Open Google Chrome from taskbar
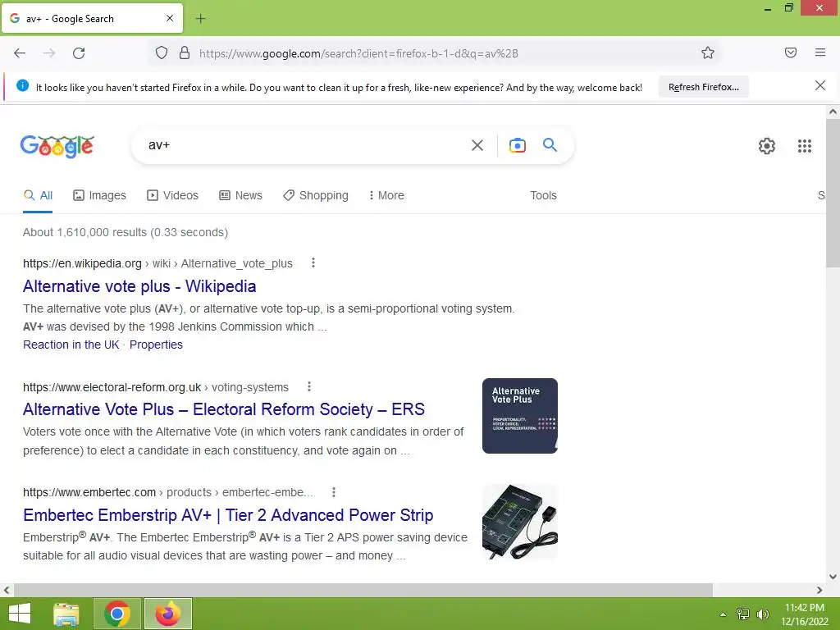The height and width of the screenshot is (630, 840). 117,614
